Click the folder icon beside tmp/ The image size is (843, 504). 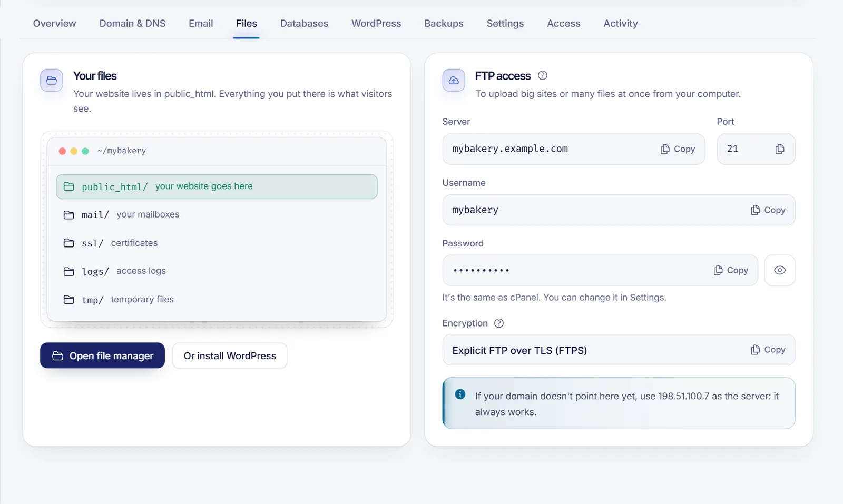[68, 300]
